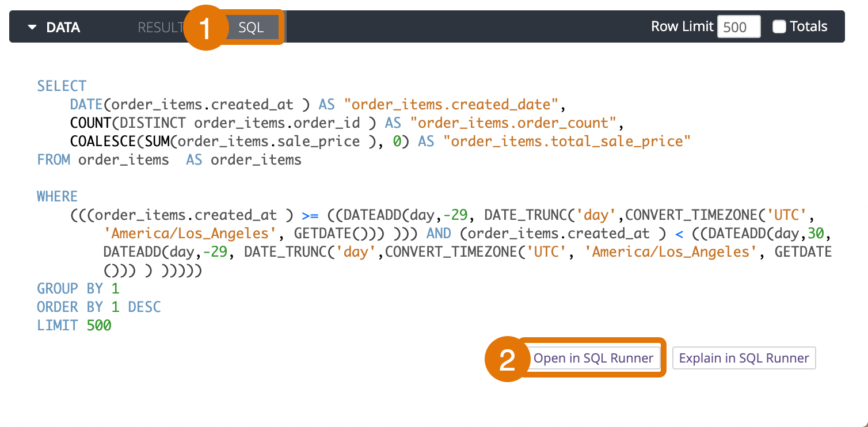Click the Totals label text

click(808, 26)
